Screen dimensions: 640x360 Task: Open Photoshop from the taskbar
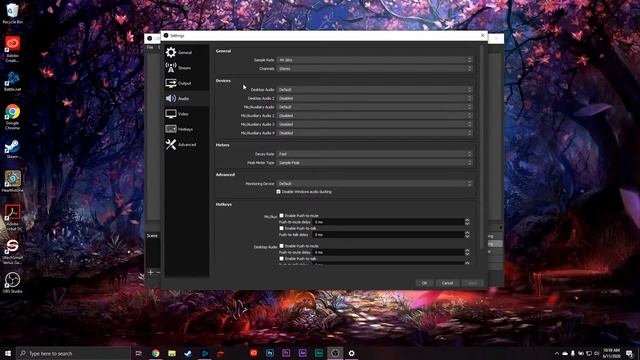(x=270, y=353)
